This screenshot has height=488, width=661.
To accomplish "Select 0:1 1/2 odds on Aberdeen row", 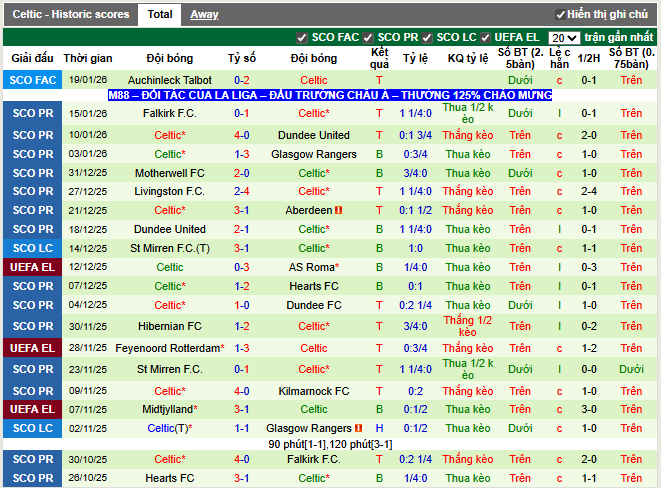I will pyautogui.click(x=415, y=210).
